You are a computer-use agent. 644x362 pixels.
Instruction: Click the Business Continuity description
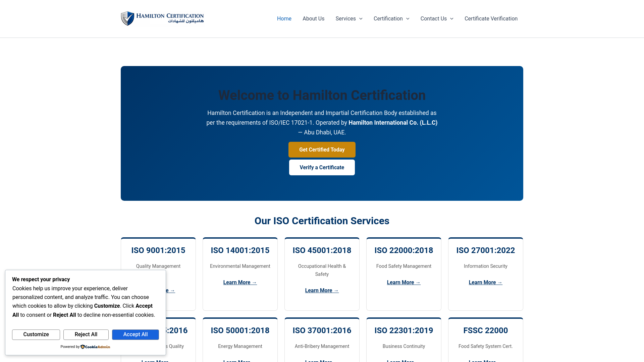pyautogui.click(x=404, y=346)
